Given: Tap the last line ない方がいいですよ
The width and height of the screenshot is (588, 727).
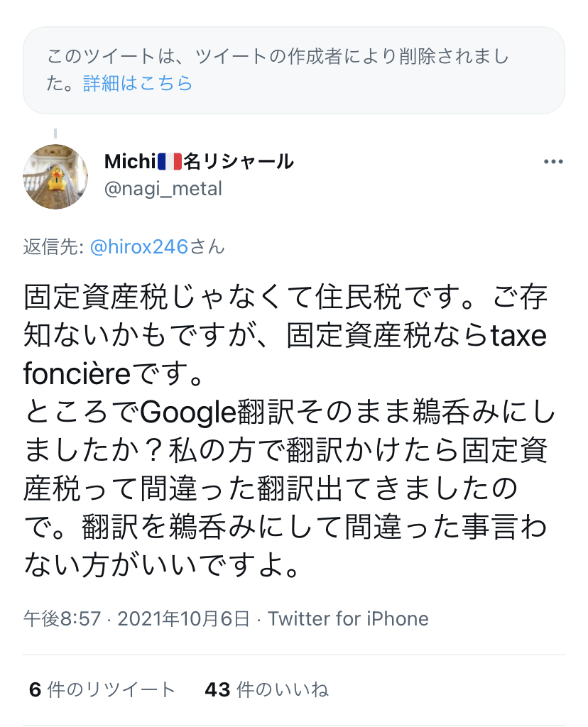Looking at the screenshot, I should point(162,566).
